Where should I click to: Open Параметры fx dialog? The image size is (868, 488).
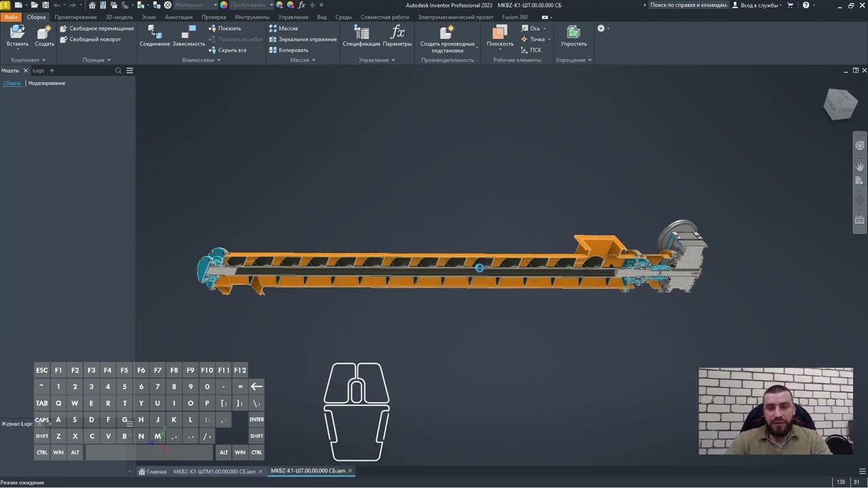(397, 36)
